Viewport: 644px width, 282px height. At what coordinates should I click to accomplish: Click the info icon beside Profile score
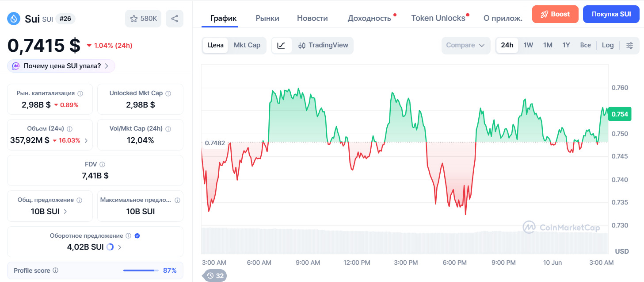point(55,270)
